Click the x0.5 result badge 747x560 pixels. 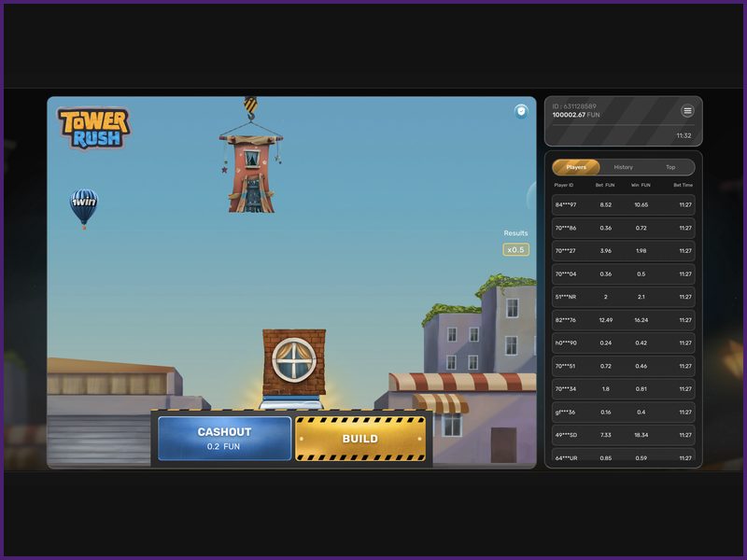[x=515, y=249]
